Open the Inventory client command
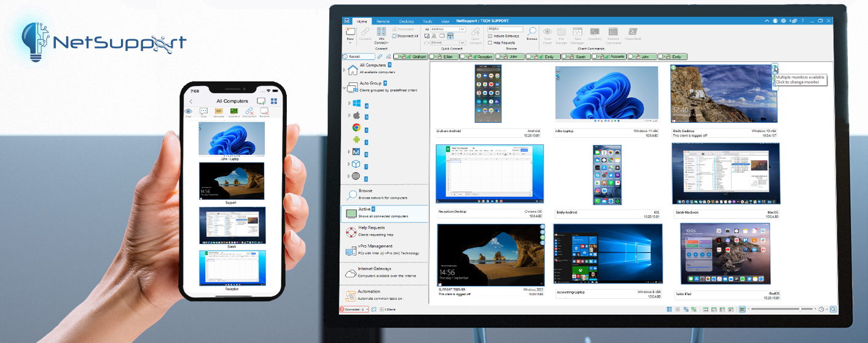 (x=595, y=34)
